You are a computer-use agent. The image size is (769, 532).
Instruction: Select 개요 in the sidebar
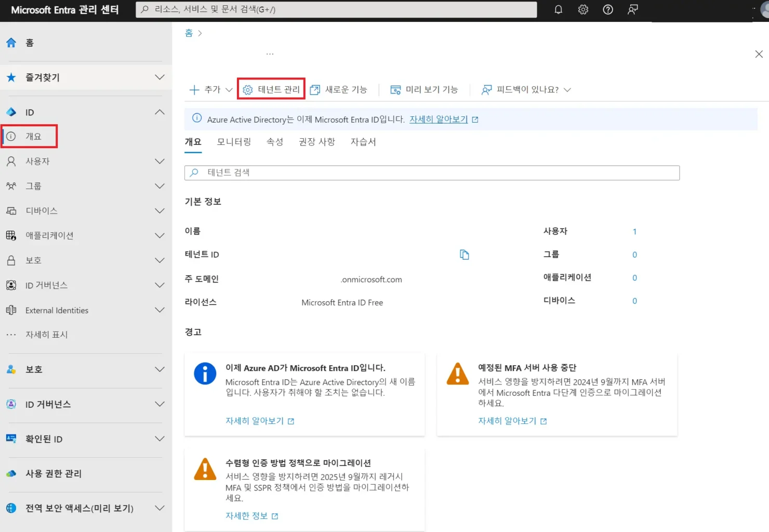pos(33,136)
